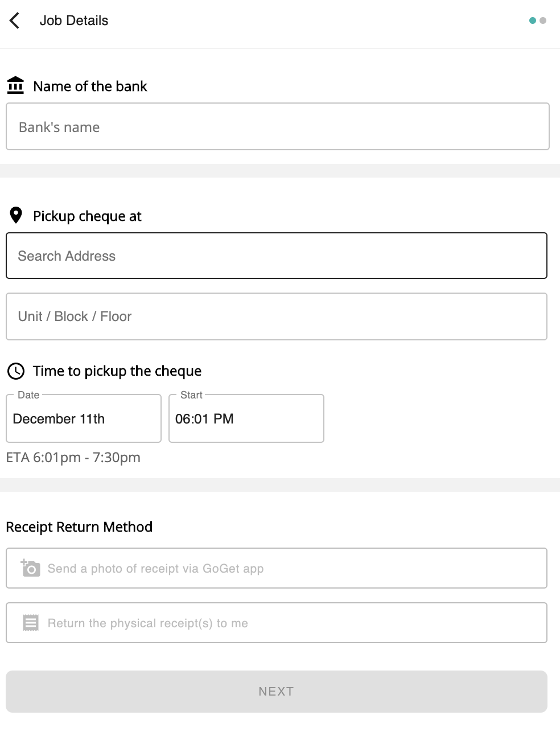Open the Start time picker showing 06:01 PM

pos(246,419)
